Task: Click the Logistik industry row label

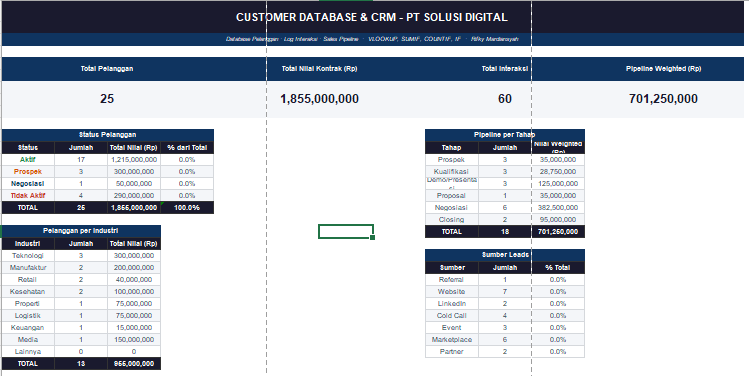Action: pyautogui.click(x=28, y=316)
